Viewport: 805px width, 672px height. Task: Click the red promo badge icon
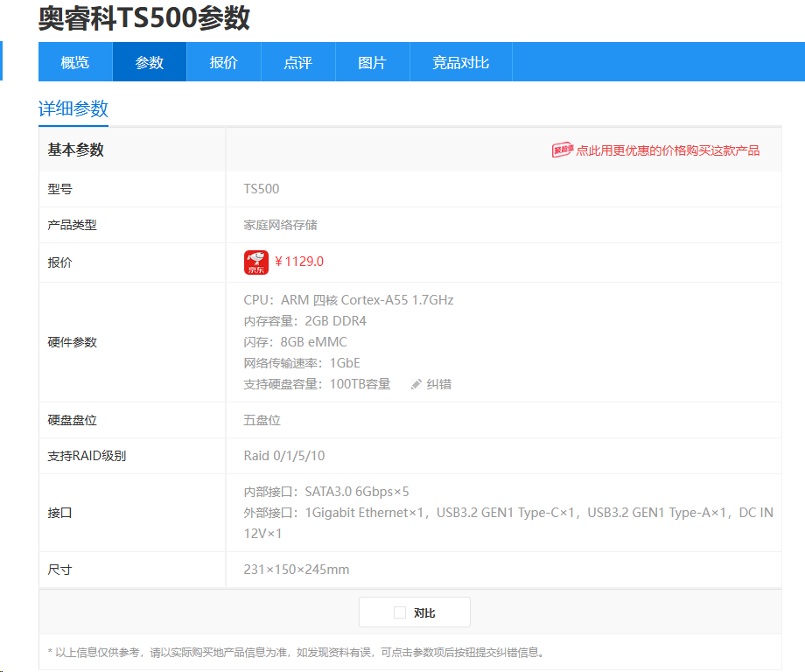(x=562, y=150)
